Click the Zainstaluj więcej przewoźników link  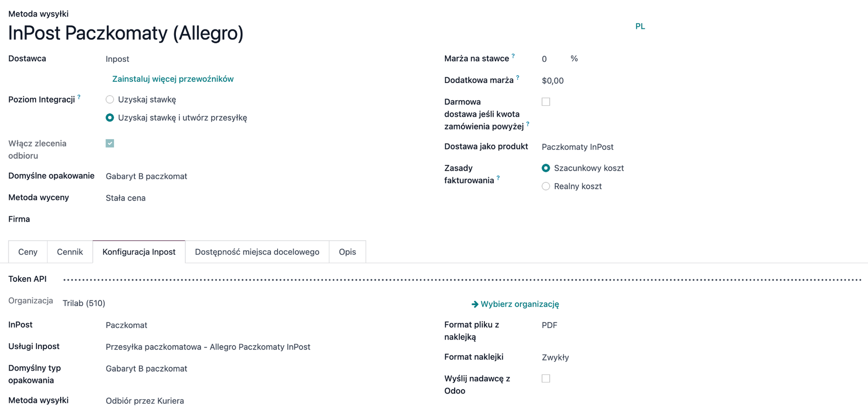tap(173, 79)
